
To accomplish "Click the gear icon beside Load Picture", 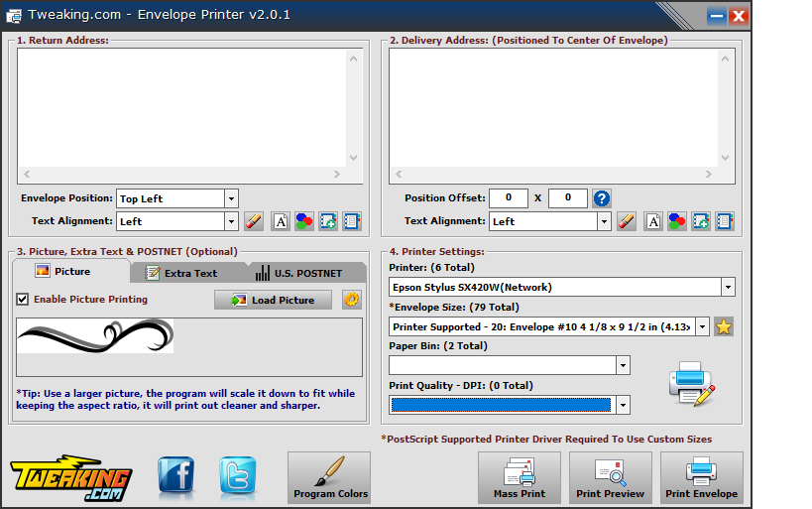I will coord(351,300).
